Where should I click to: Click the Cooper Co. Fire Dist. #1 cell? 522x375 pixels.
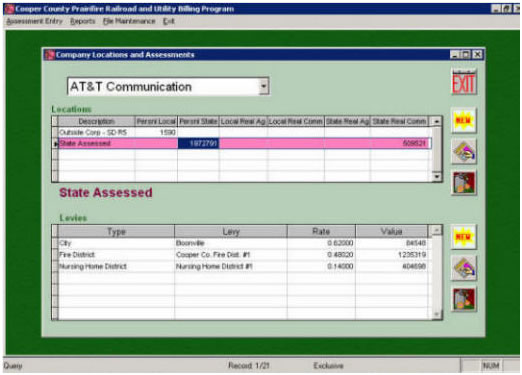pos(231,255)
